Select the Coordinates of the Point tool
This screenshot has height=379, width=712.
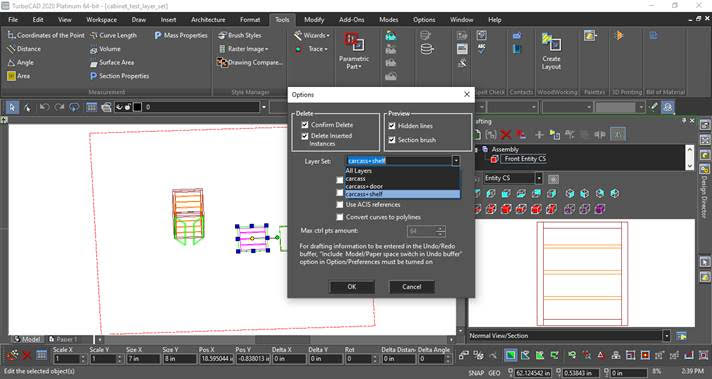[x=46, y=35]
